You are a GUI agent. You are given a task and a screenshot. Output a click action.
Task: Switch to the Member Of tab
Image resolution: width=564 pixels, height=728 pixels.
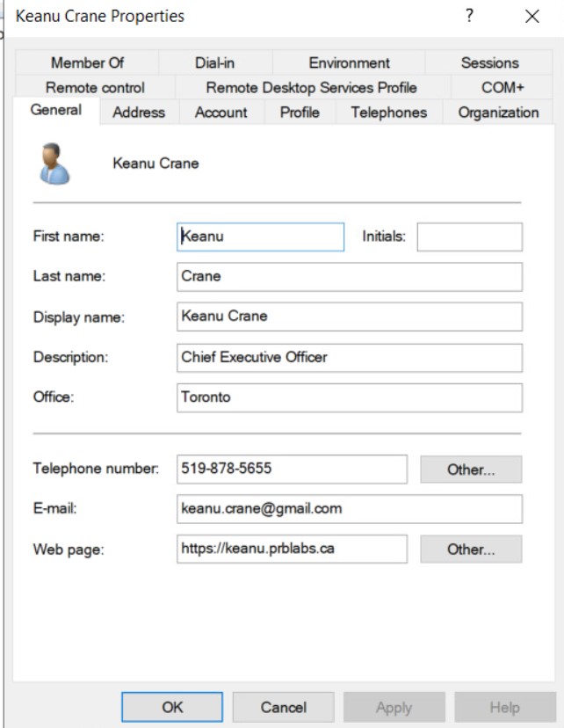[87, 62]
